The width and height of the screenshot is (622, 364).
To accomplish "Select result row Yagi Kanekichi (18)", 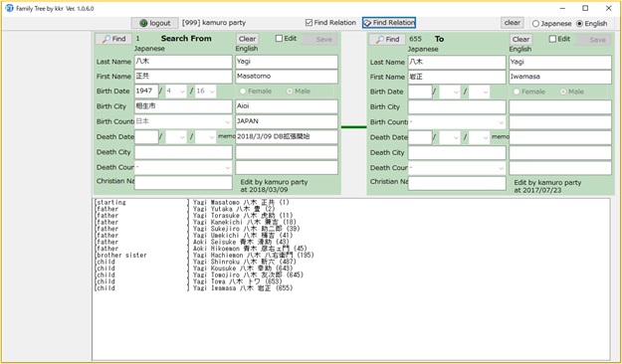I will 195,222.
